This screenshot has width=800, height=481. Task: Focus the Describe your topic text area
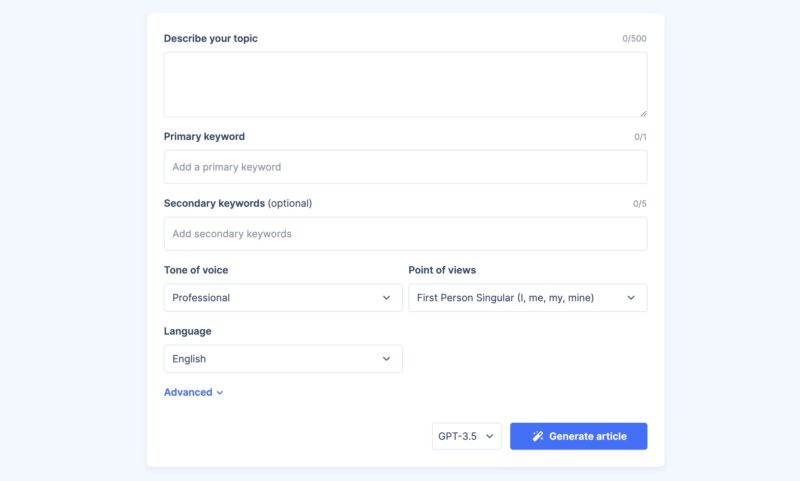click(405, 84)
